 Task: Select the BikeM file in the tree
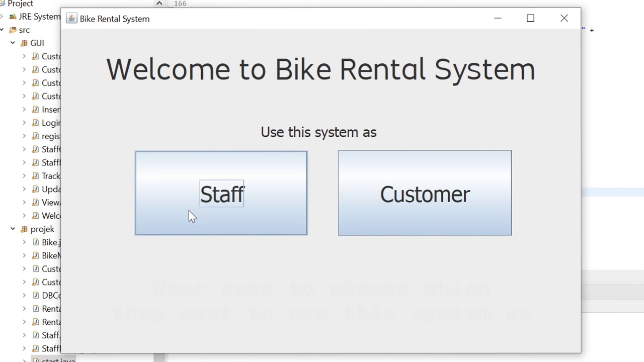pyautogui.click(x=51, y=255)
